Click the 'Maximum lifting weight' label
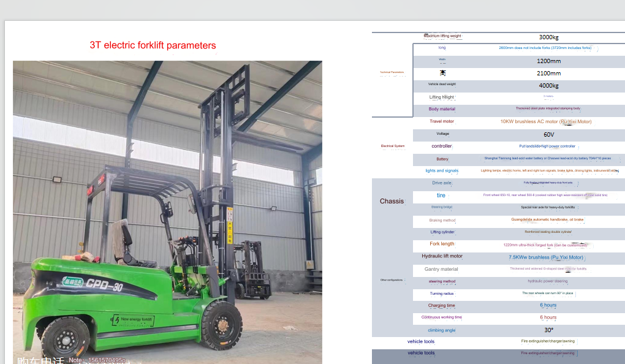 click(x=442, y=36)
